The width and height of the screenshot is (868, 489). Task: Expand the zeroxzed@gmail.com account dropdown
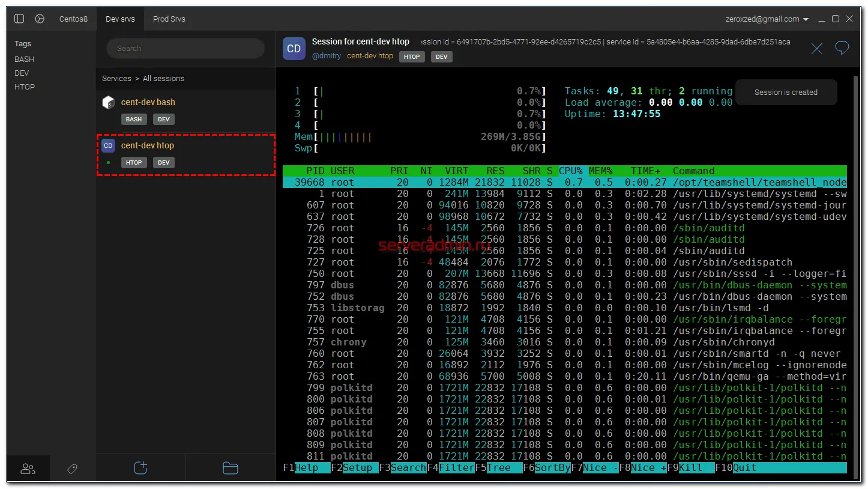pyautogui.click(x=806, y=19)
